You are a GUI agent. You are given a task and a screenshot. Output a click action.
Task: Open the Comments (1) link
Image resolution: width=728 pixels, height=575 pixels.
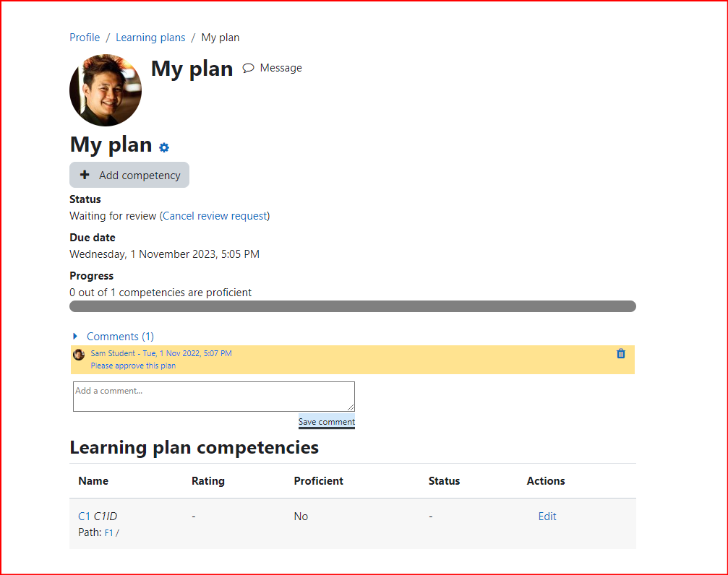[x=120, y=337]
